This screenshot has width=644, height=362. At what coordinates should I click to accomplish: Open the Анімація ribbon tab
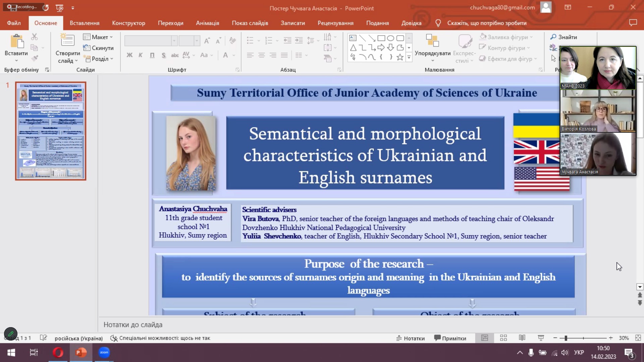tap(207, 23)
